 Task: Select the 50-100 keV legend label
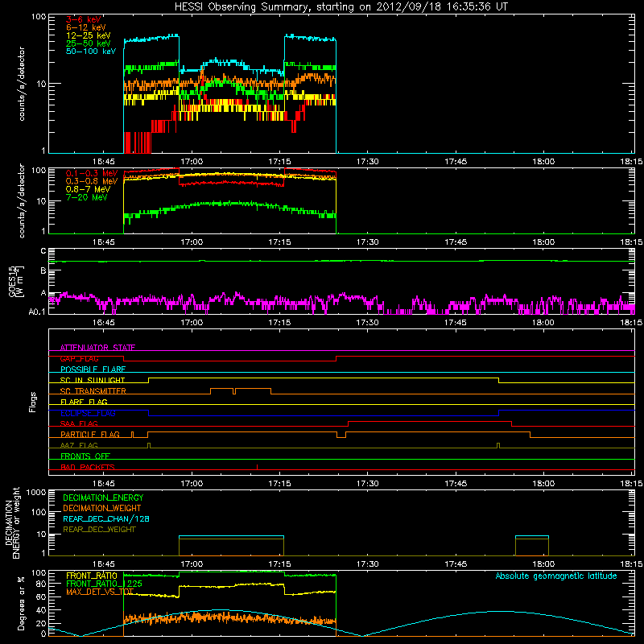coord(91,52)
